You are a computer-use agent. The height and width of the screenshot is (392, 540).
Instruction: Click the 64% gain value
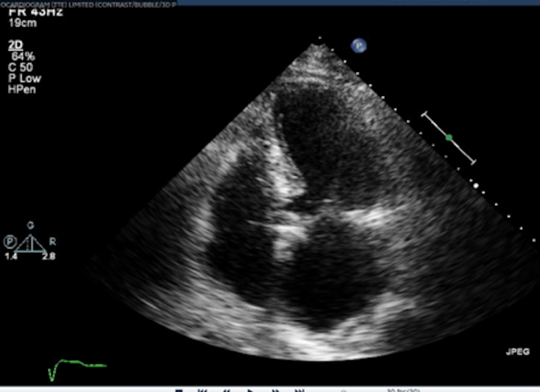click(x=23, y=56)
